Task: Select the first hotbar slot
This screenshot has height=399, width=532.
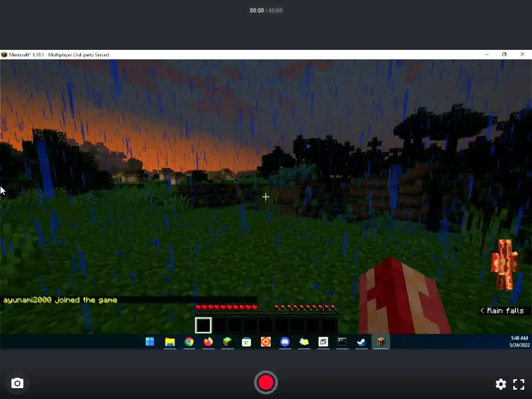Action: pos(203,325)
